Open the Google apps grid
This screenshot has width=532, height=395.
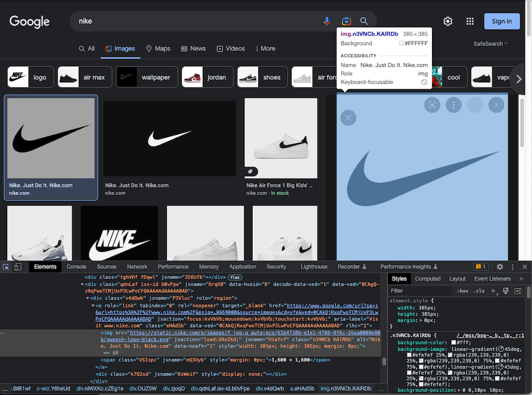click(x=470, y=21)
